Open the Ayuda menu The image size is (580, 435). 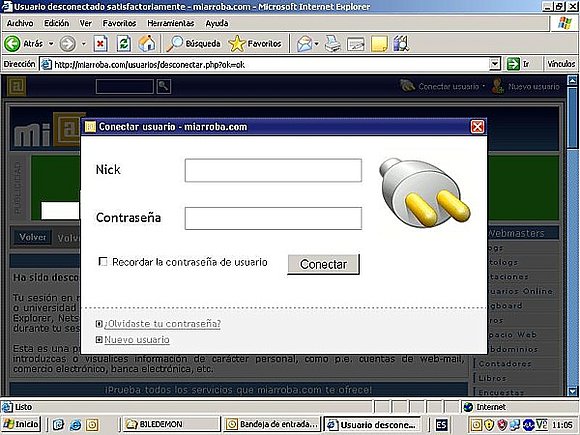pyautogui.click(x=217, y=23)
